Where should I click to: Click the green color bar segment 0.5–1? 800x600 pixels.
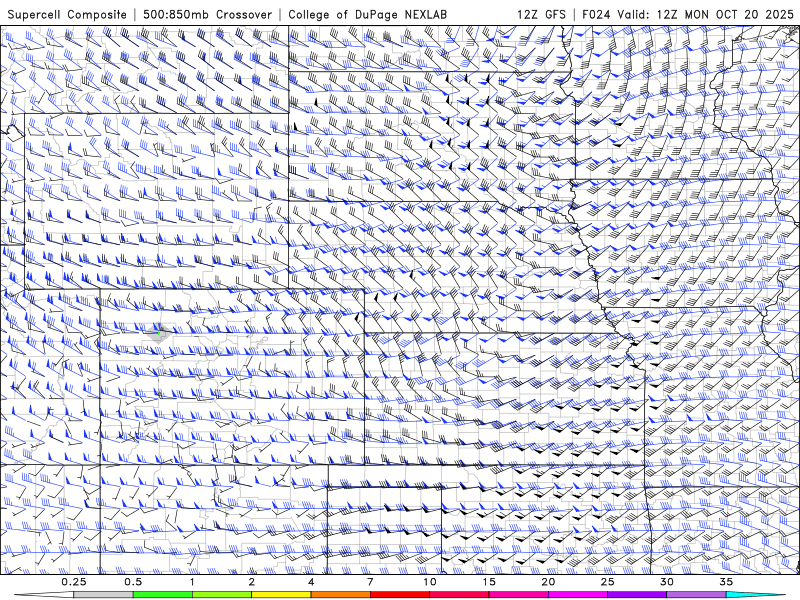163,595
